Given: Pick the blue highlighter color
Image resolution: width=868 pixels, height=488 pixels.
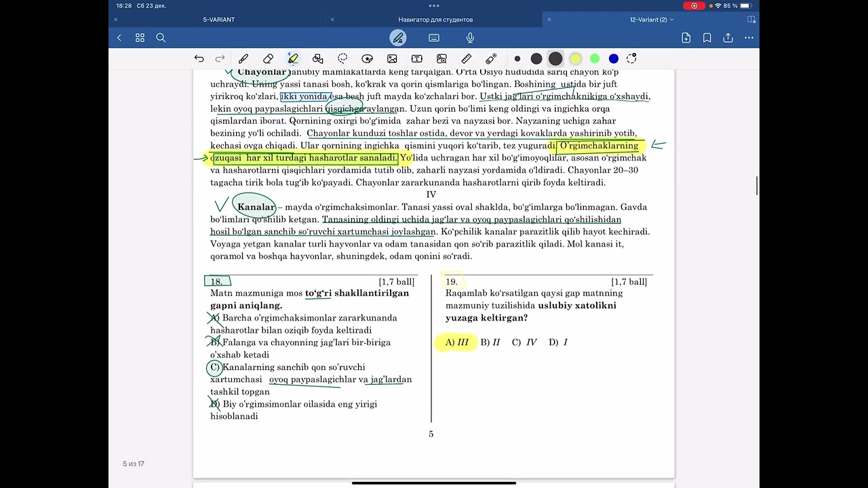Looking at the screenshot, I should pos(614,58).
